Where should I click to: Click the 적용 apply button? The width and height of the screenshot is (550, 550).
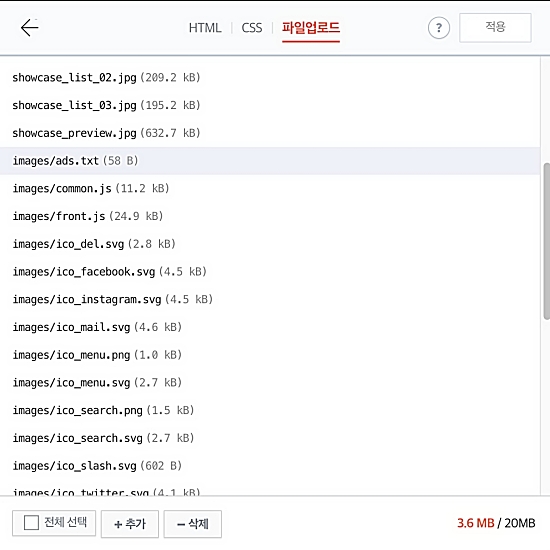point(495,28)
